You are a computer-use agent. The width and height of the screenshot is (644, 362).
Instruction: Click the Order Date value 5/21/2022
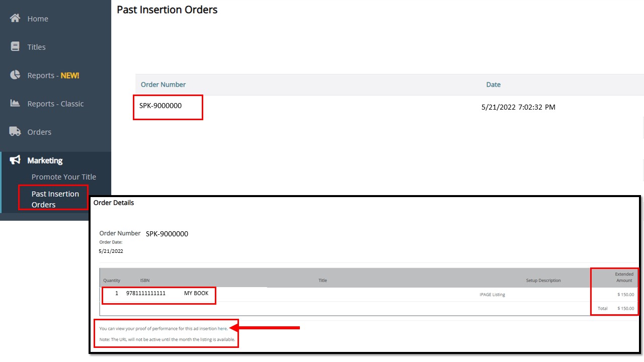[111, 251]
